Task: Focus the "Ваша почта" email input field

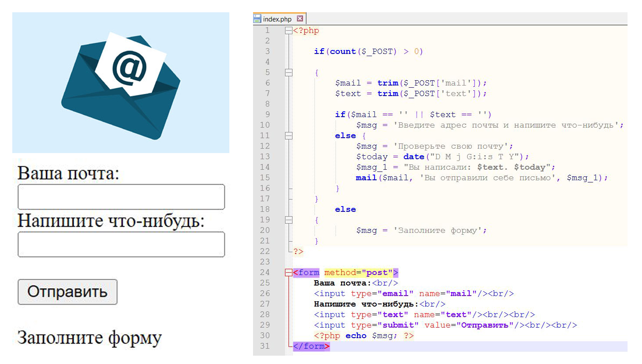Action: (121, 197)
